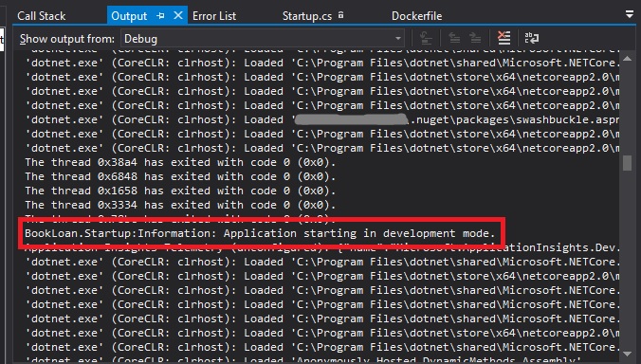Pin the Output tab
The height and width of the screenshot is (364, 641).
[160, 15]
